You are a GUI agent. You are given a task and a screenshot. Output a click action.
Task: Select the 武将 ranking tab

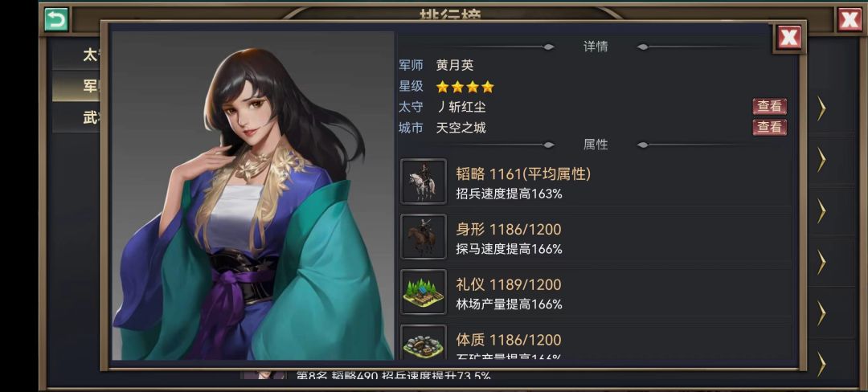pos(76,118)
